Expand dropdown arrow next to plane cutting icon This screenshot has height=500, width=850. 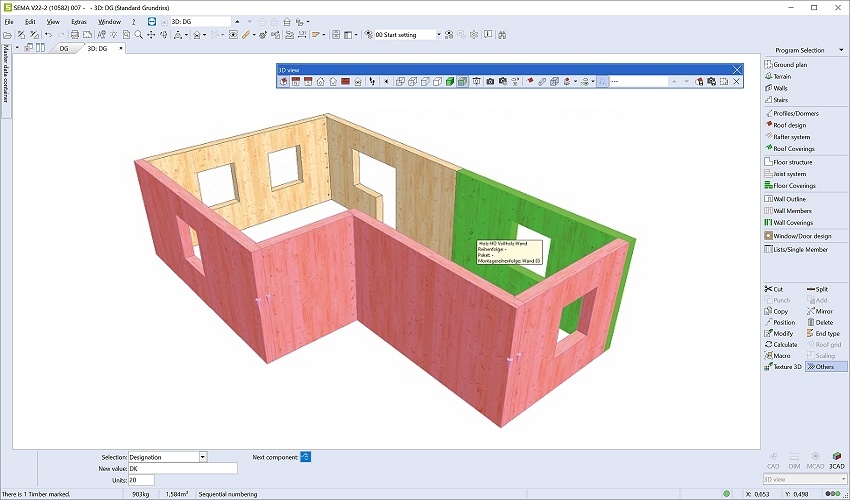(323, 35)
